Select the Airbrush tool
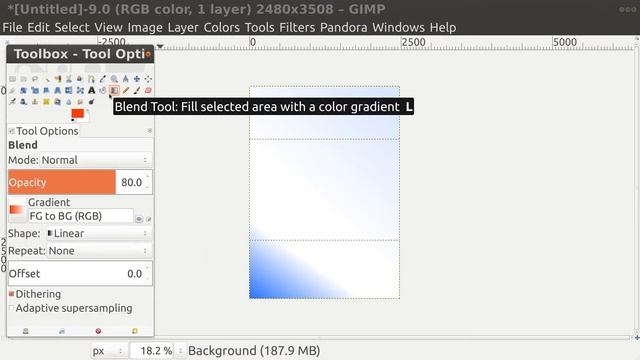Image resolution: width=640 pixels, height=360 pixels. click(x=13, y=101)
